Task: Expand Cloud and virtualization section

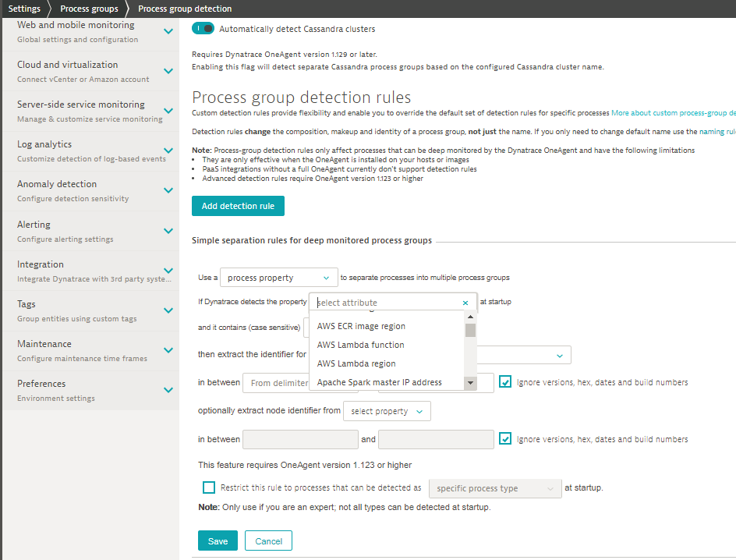Action: [x=168, y=71]
